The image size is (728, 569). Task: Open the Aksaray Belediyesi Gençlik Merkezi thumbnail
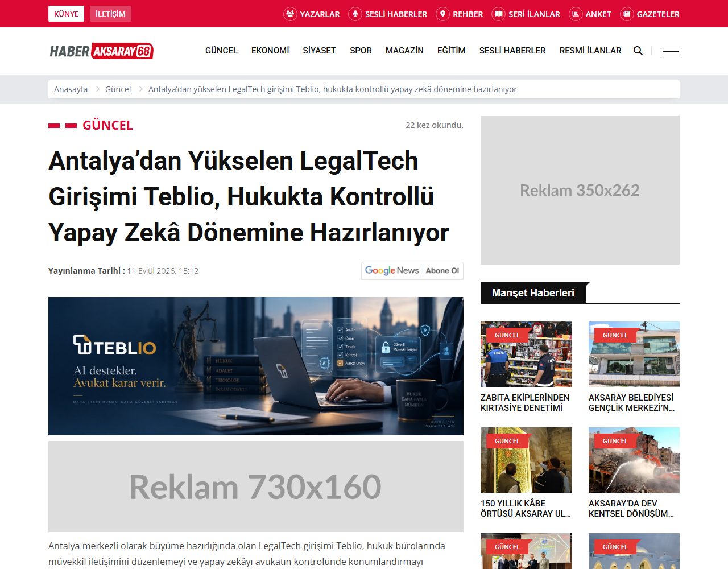[634, 354]
